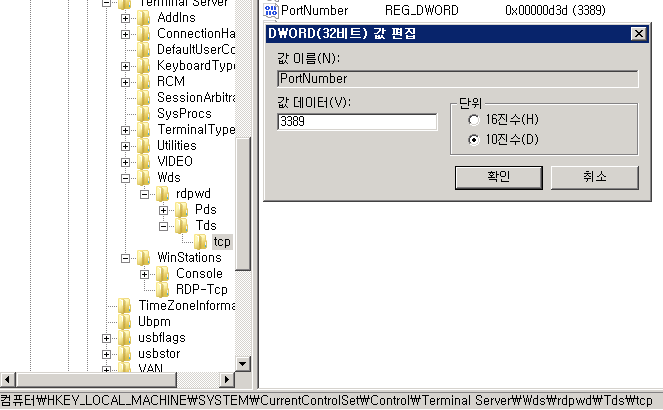Click the PortNumber DWORD value icon
This screenshot has width=663, height=410.
coord(271,11)
